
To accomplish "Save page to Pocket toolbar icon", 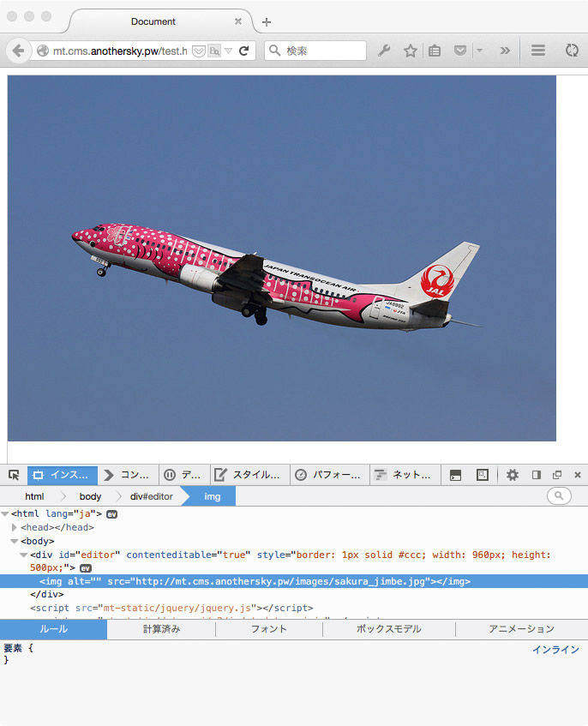I will tap(459, 51).
